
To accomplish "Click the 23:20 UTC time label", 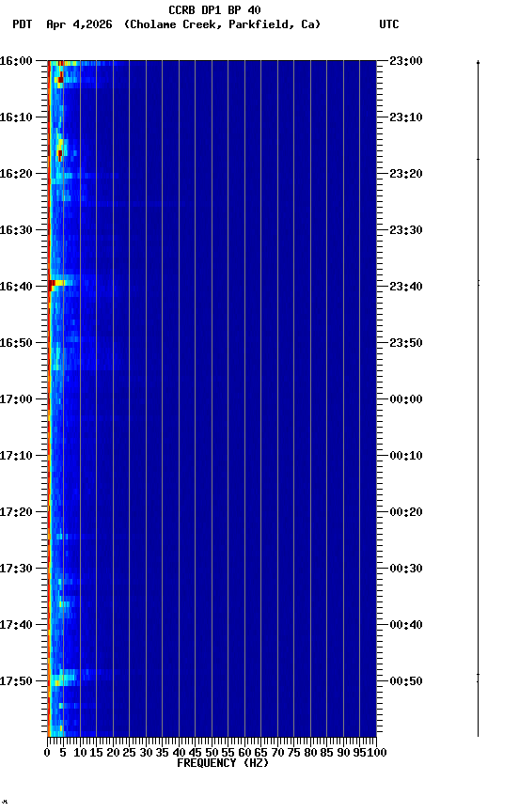I will (x=406, y=174).
